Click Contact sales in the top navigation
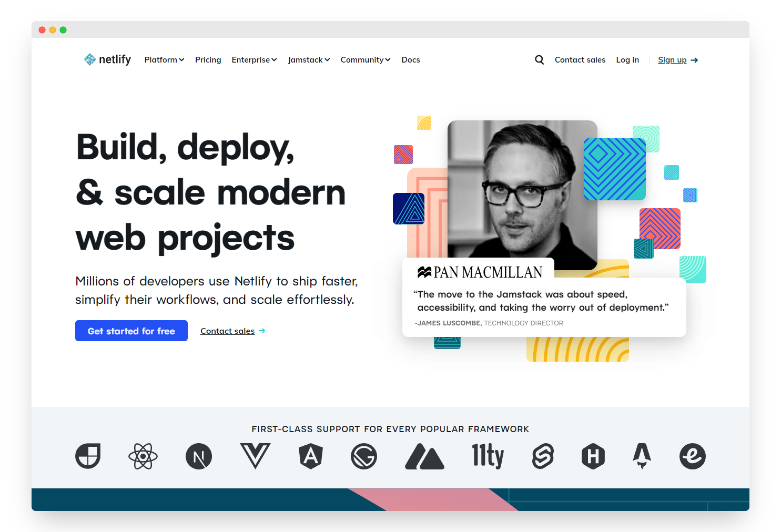The image size is (781, 532). [x=580, y=60]
